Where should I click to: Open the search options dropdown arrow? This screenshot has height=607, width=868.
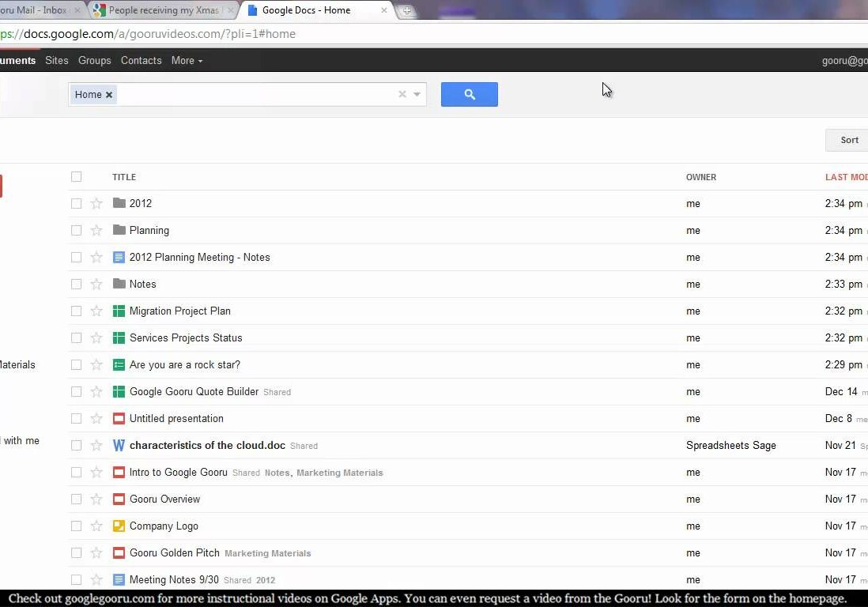pos(417,94)
